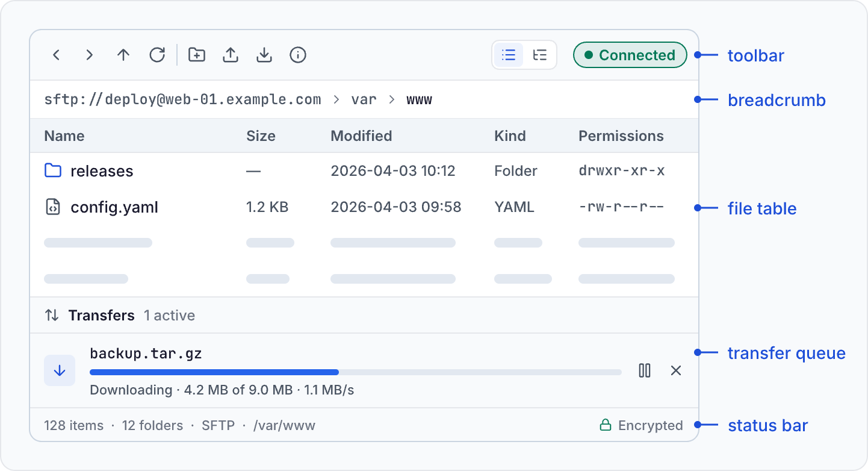The height and width of the screenshot is (471, 868).
Task: Go to the var breadcrumb segment
Action: [364, 99]
